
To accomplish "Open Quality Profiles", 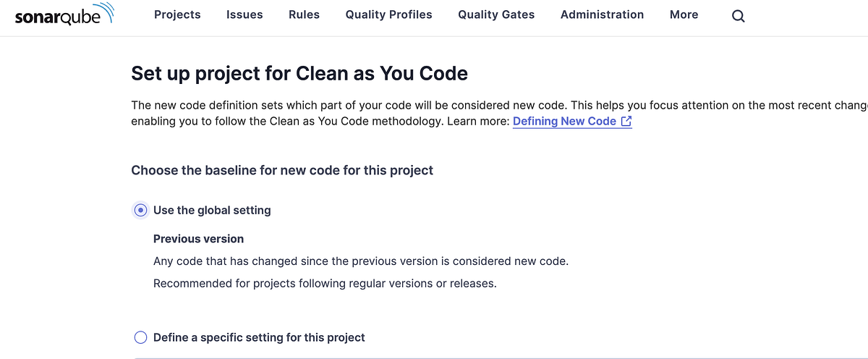I will [x=388, y=14].
